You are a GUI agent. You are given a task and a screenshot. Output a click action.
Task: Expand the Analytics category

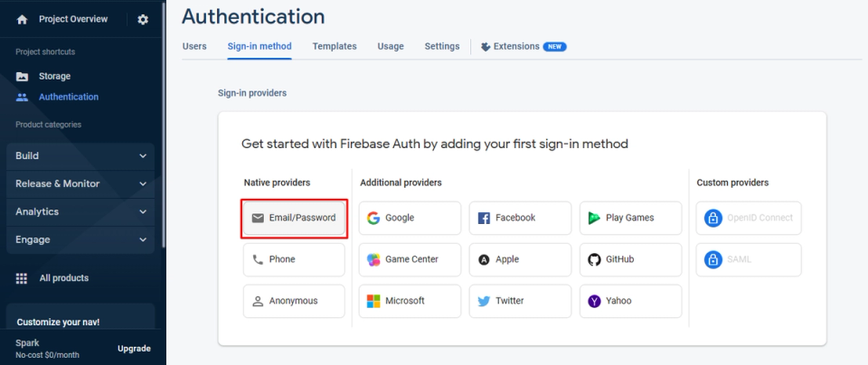(80, 211)
